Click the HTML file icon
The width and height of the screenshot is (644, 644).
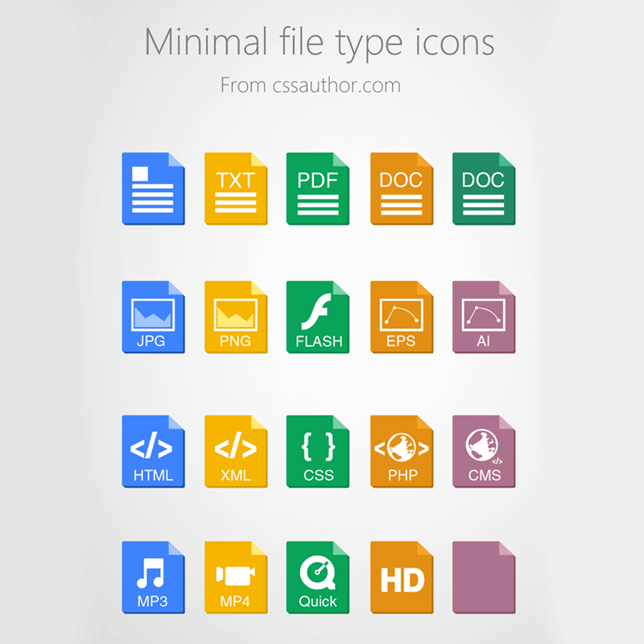click(153, 451)
